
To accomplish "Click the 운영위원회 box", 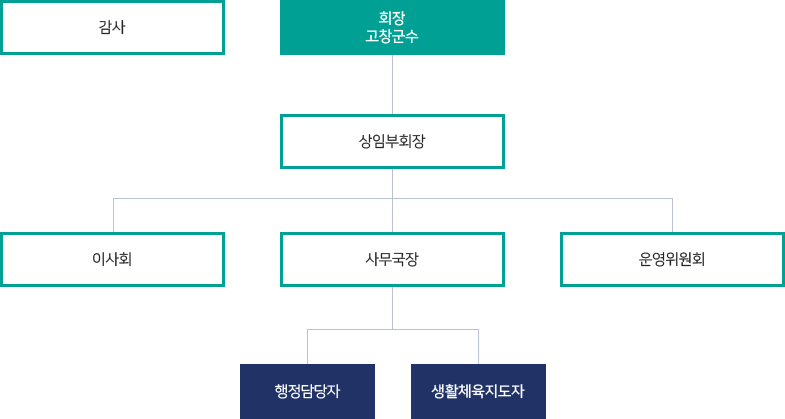I will pos(672,259).
